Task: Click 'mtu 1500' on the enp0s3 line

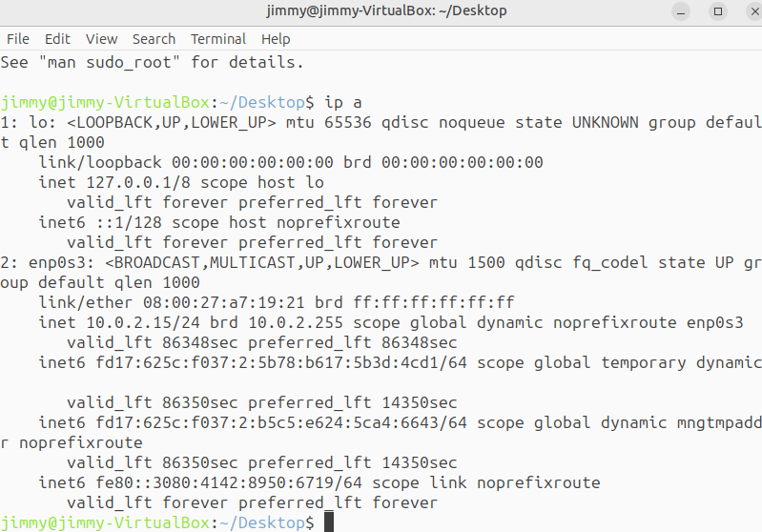Action: pyautogui.click(x=467, y=263)
